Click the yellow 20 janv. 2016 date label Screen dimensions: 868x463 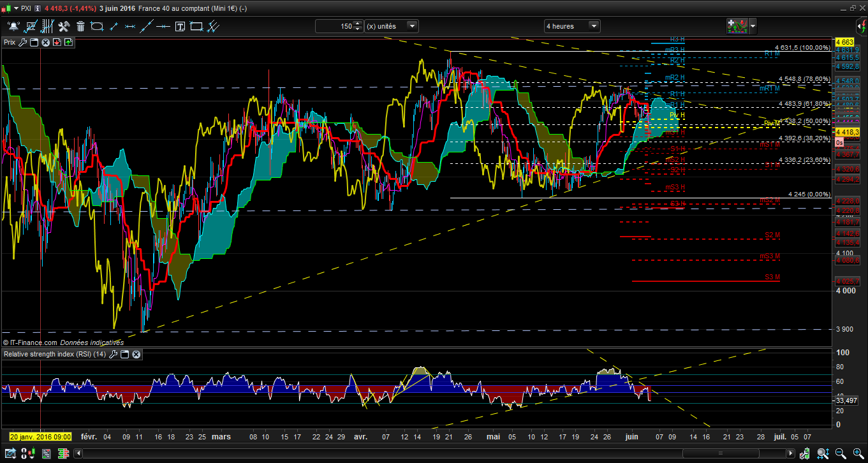coord(40,437)
